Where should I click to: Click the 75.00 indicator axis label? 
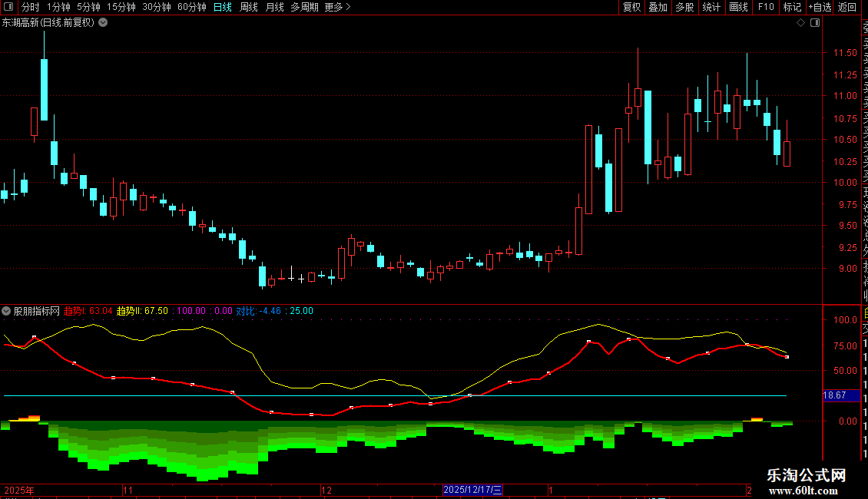[845, 345]
